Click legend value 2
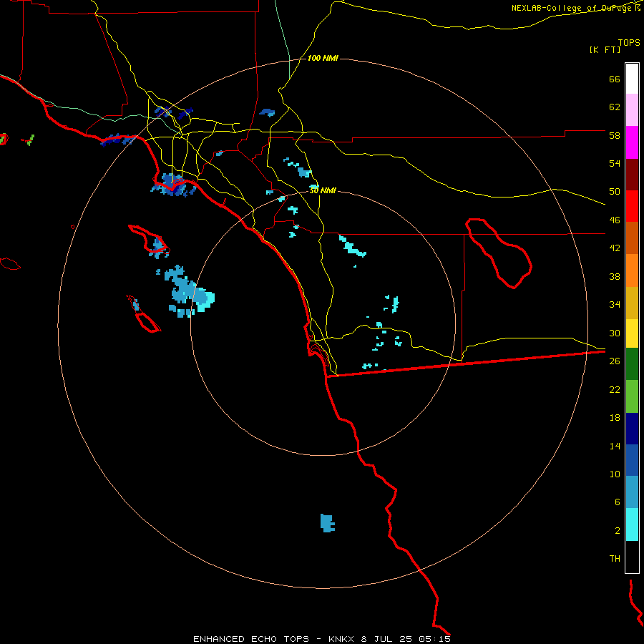Viewport: 644px width, 644px height. [x=618, y=531]
